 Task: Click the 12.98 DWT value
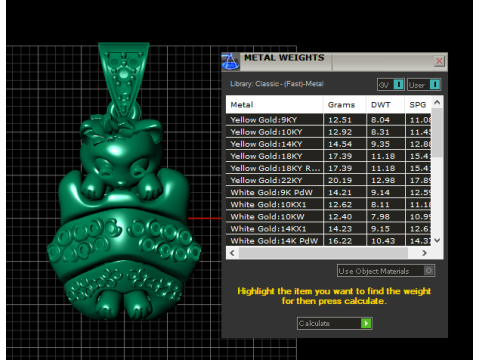tap(383, 180)
